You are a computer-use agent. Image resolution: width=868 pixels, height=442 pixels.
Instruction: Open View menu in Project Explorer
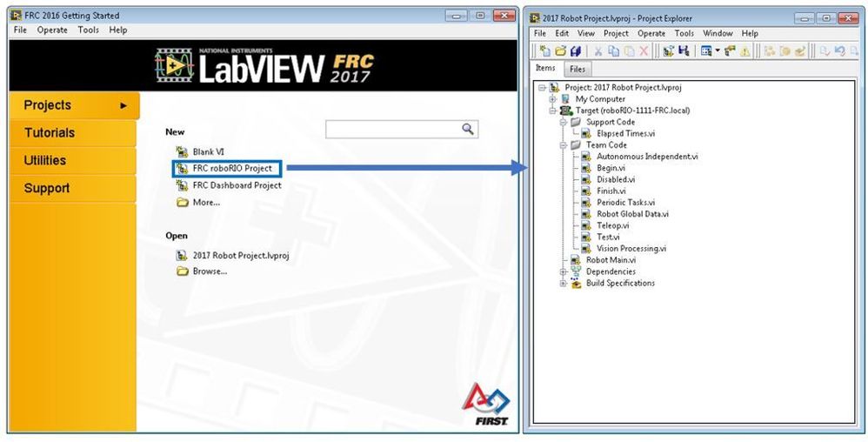(x=585, y=33)
